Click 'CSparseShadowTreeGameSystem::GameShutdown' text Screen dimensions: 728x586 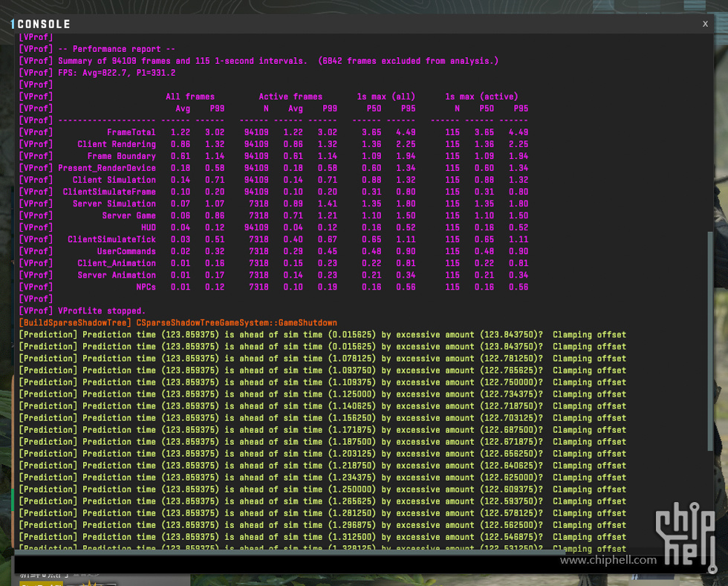tap(237, 323)
